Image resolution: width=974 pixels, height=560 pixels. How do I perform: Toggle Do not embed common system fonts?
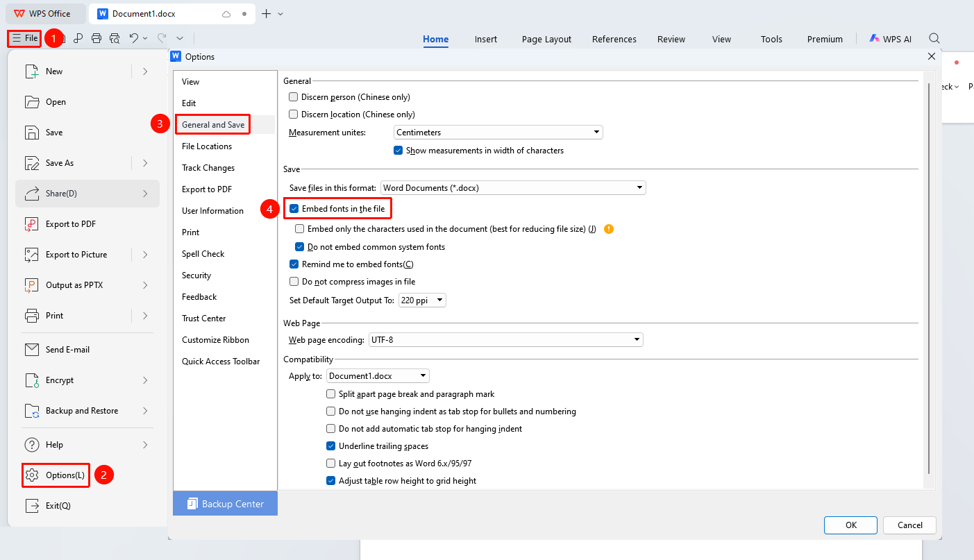click(300, 247)
